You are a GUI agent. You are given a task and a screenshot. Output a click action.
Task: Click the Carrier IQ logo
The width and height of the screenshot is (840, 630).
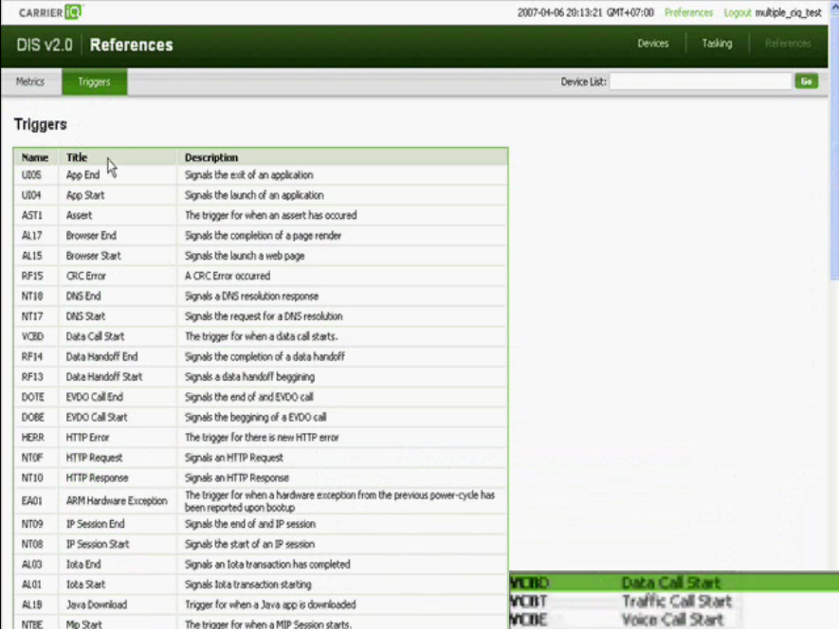(50, 12)
